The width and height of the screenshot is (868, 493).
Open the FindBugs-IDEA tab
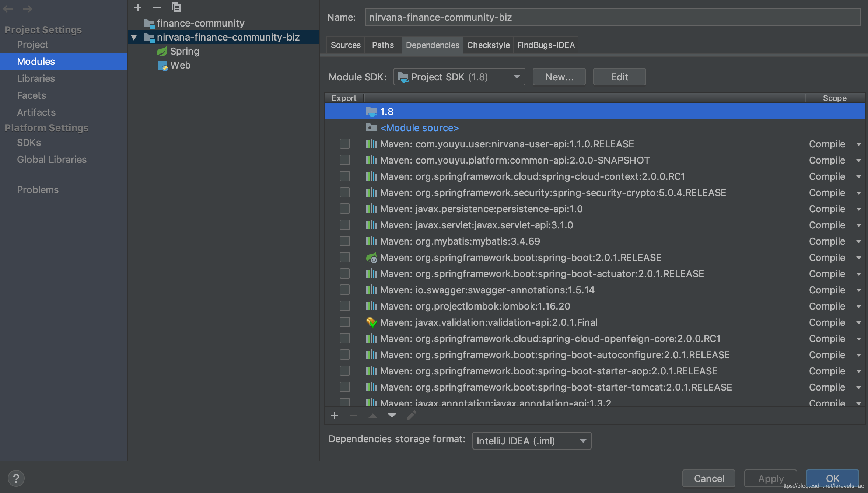click(x=546, y=45)
